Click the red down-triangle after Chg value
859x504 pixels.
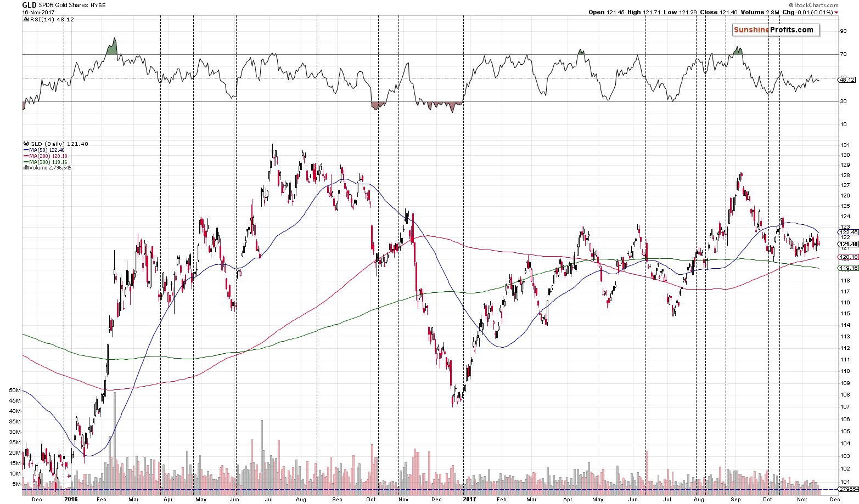(x=836, y=12)
